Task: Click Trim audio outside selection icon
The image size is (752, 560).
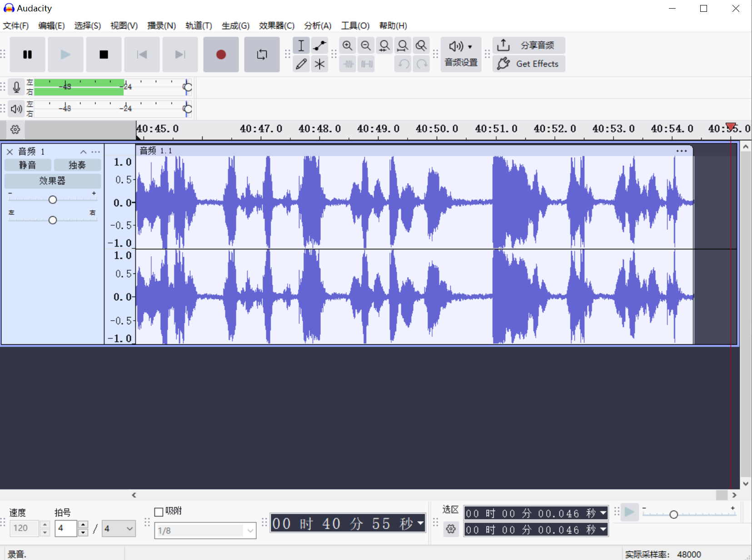Action: [x=348, y=64]
